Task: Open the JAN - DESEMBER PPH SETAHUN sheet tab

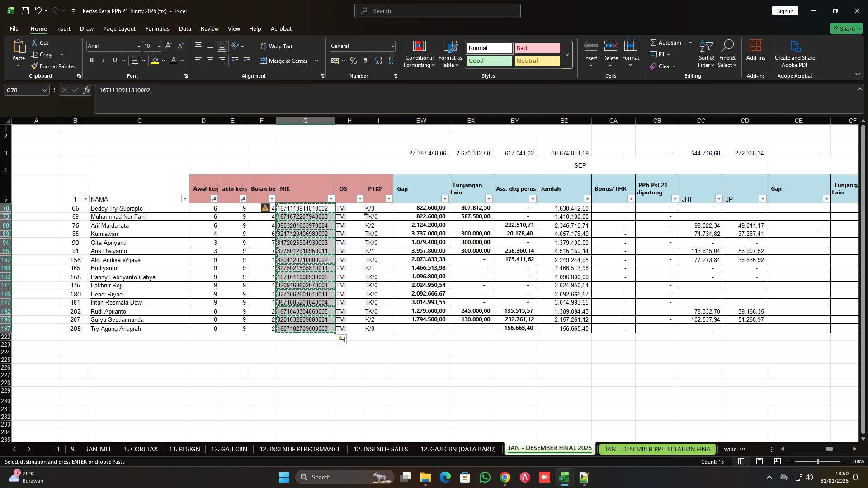Action: (656, 449)
